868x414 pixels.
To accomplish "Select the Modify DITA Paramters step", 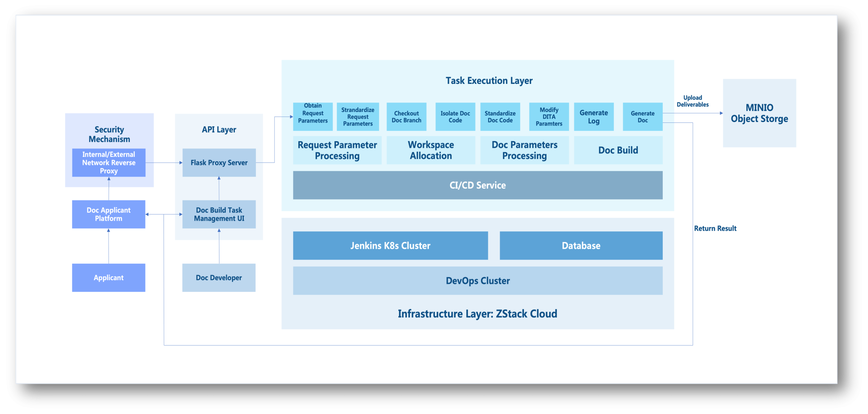I will point(549,117).
